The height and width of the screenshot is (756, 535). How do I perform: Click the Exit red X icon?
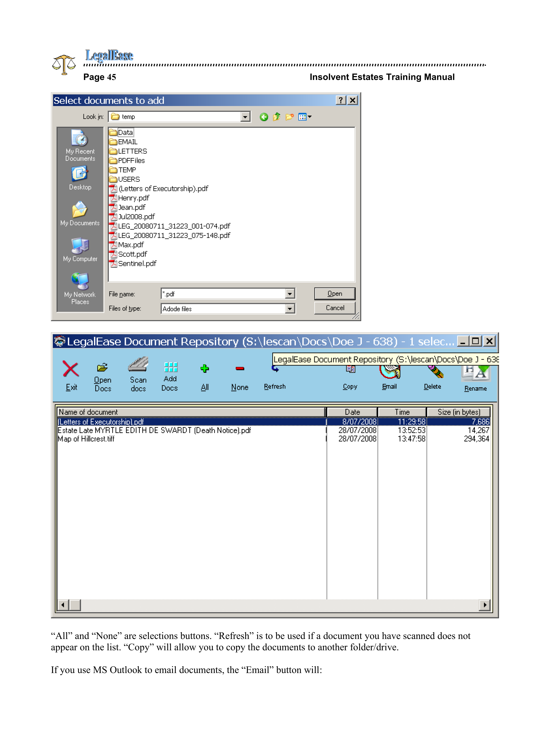point(71,369)
